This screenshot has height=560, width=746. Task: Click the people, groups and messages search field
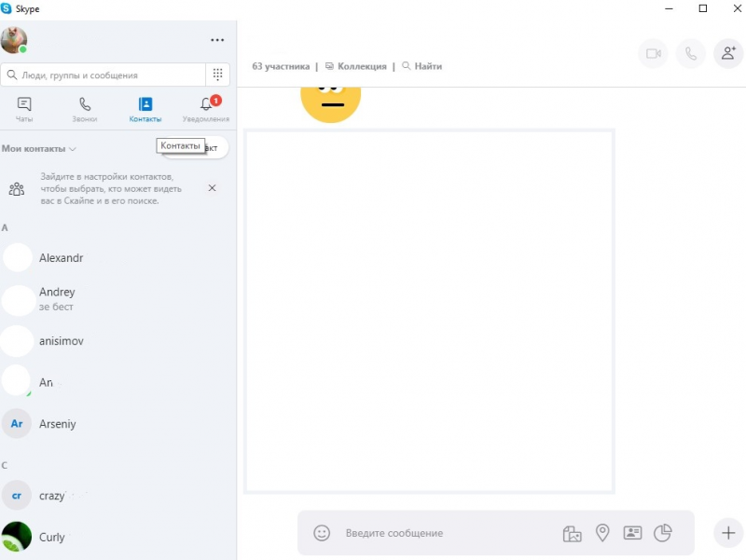coord(104,75)
